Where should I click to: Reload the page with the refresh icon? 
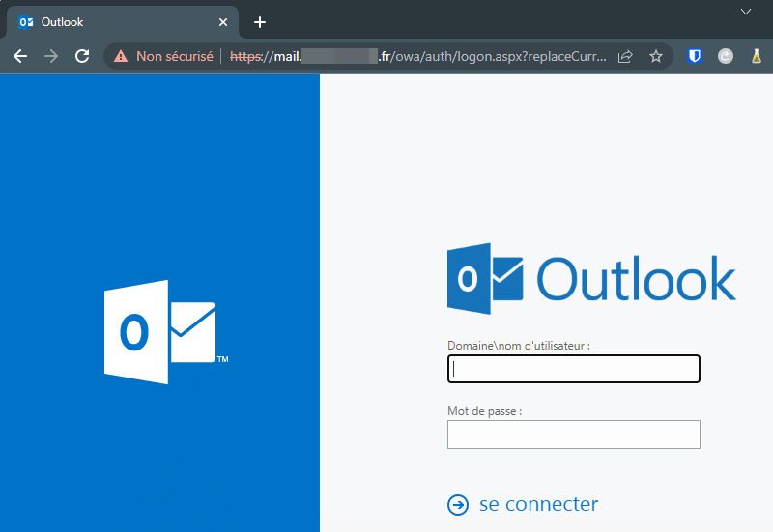tap(82, 56)
